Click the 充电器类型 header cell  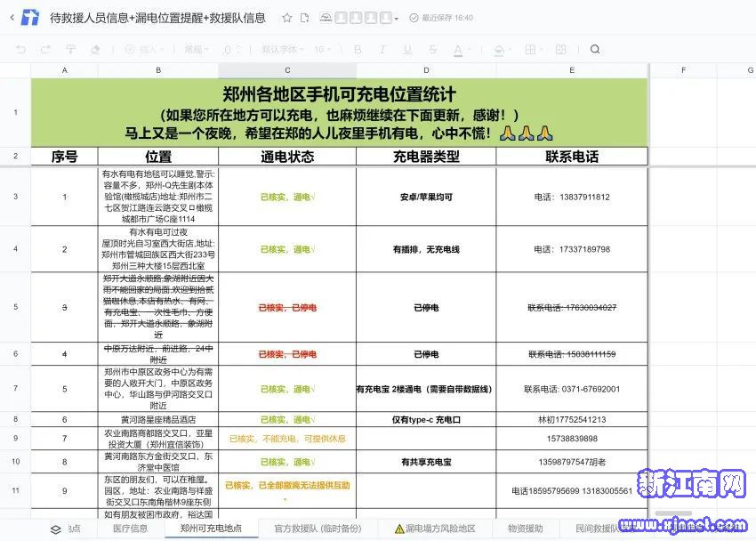tap(426, 157)
